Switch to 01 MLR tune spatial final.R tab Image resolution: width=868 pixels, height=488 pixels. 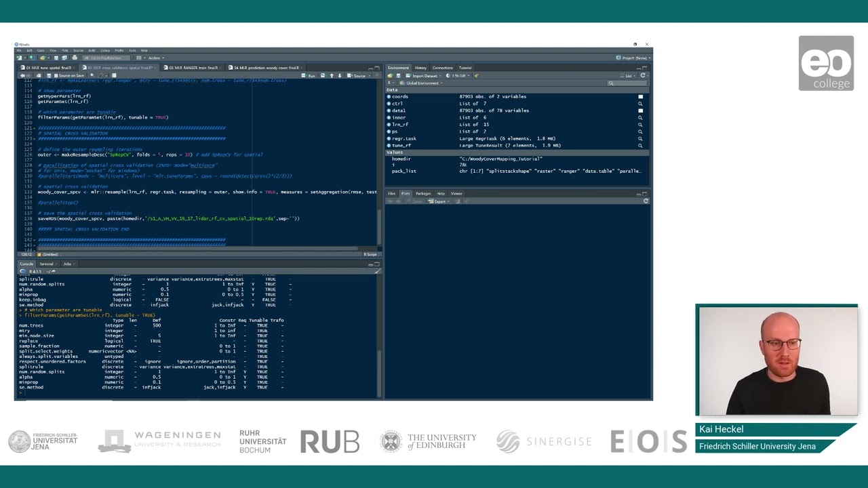click(47, 68)
